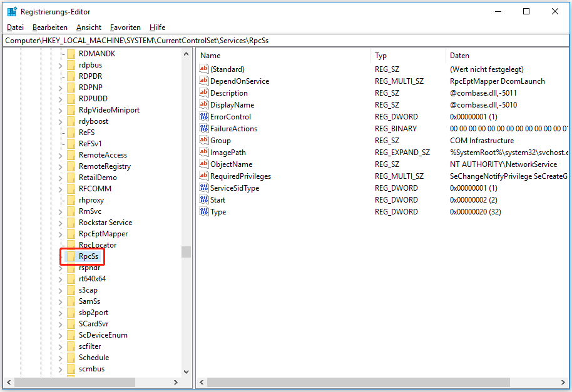Click the Registry Editor app icon in title bar
This screenshot has height=392, width=572.
point(11,11)
